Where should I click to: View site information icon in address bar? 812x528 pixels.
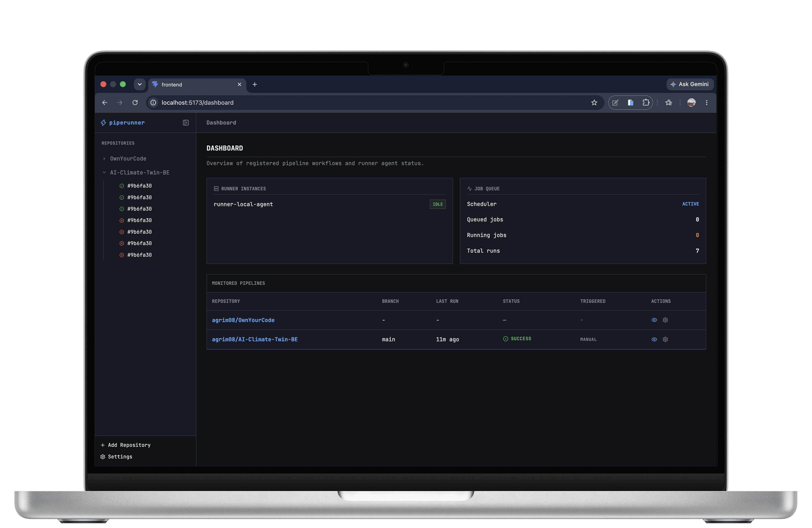(x=154, y=103)
